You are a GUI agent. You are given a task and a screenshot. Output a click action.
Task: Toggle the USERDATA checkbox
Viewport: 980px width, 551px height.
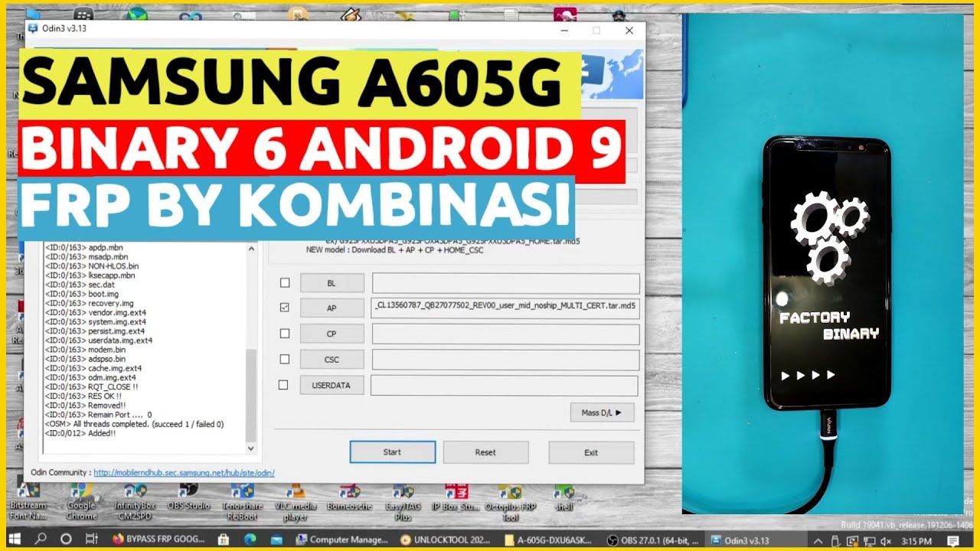click(x=283, y=385)
